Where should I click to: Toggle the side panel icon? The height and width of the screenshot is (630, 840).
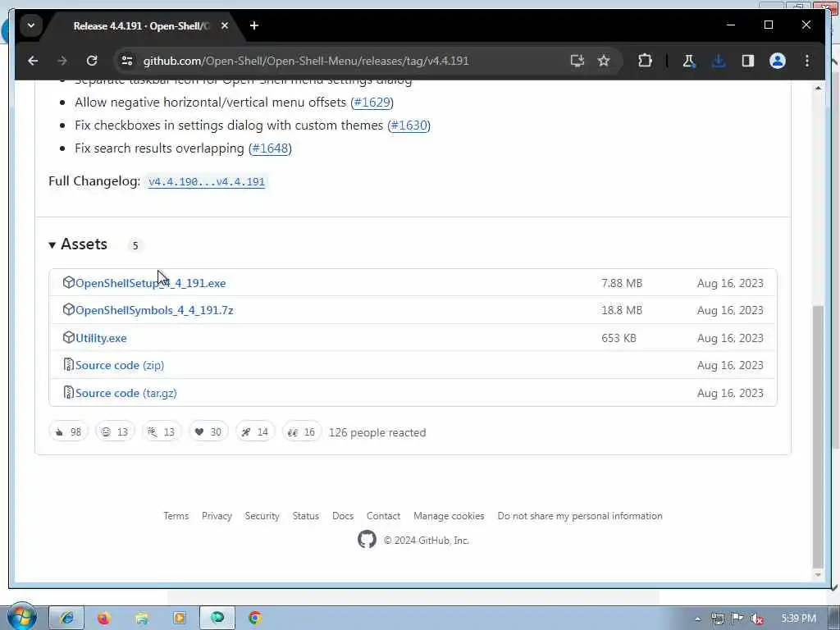[x=748, y=61]
